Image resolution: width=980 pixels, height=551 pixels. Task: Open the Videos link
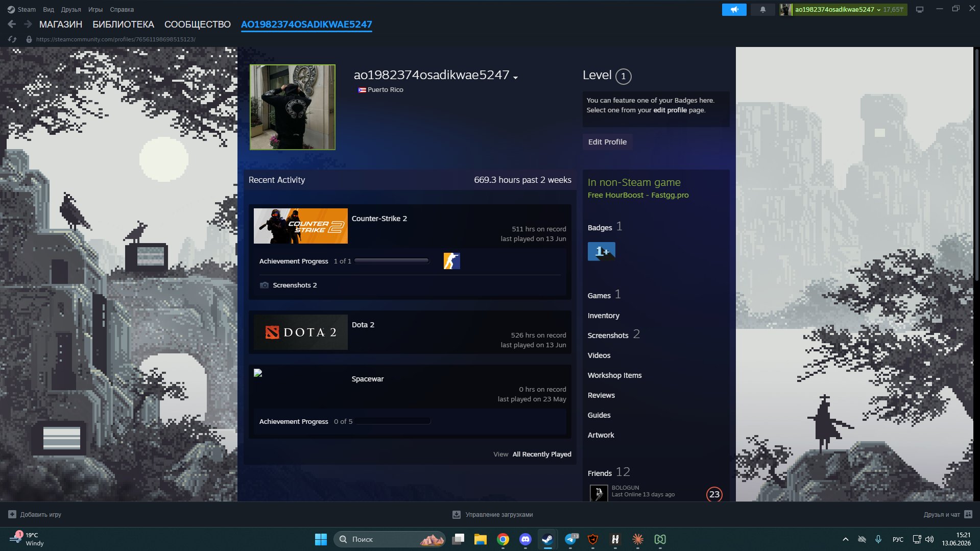[599, 355]
